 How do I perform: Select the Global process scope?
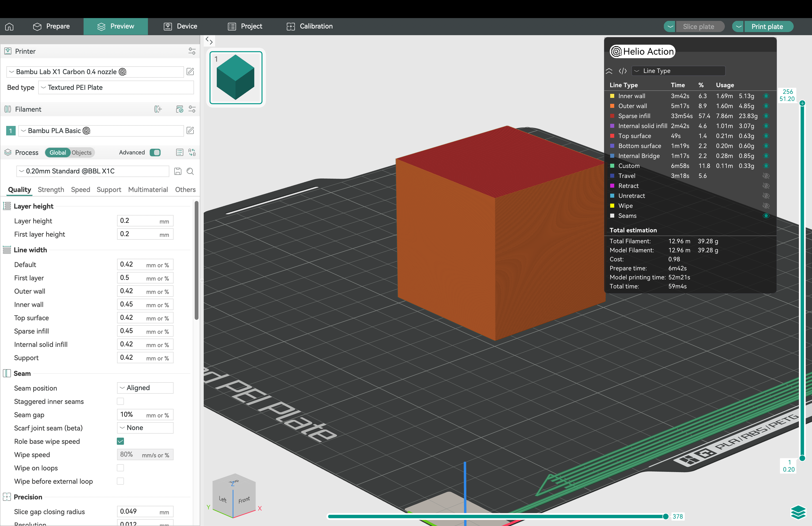(x=58, y=152)
